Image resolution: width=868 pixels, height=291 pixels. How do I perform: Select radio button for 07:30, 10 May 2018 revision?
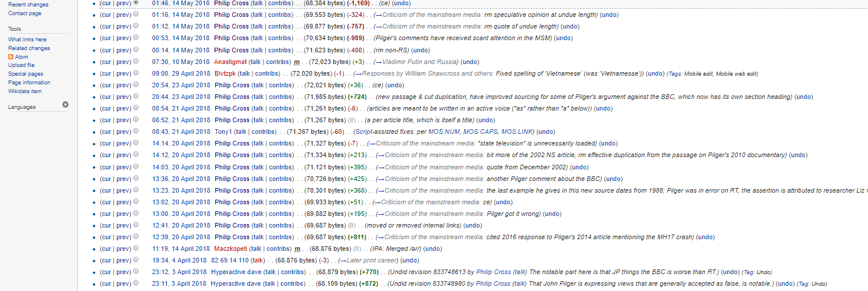coord(136,61)
